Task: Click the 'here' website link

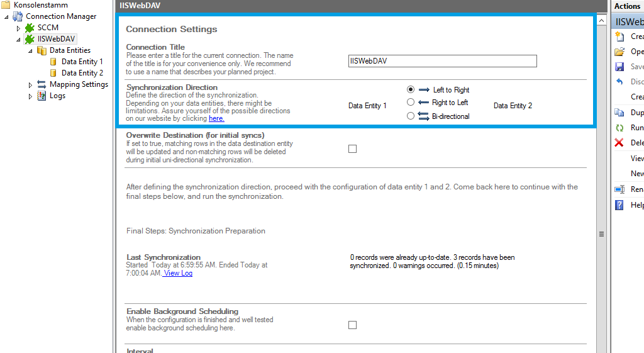Action: pyautogui.click(x=216, y=118)
